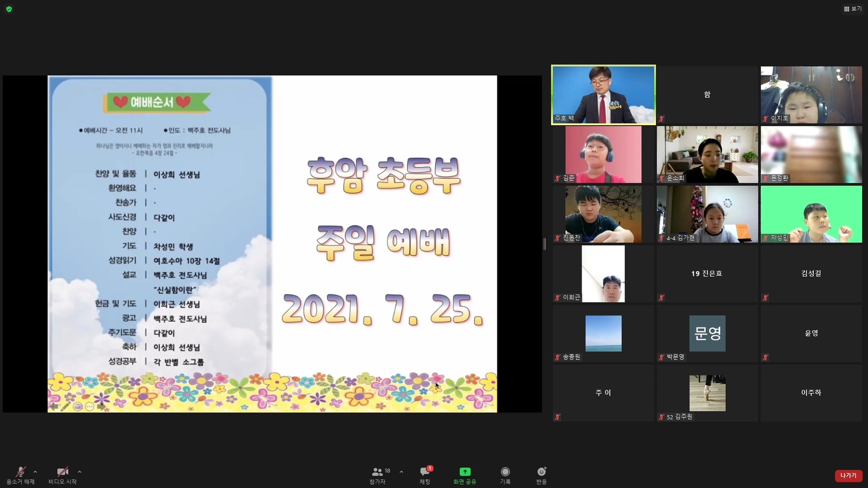This screenshot has width=868, height=488.
Task: Open reactions (반응) menu
Action: [541, 474]
